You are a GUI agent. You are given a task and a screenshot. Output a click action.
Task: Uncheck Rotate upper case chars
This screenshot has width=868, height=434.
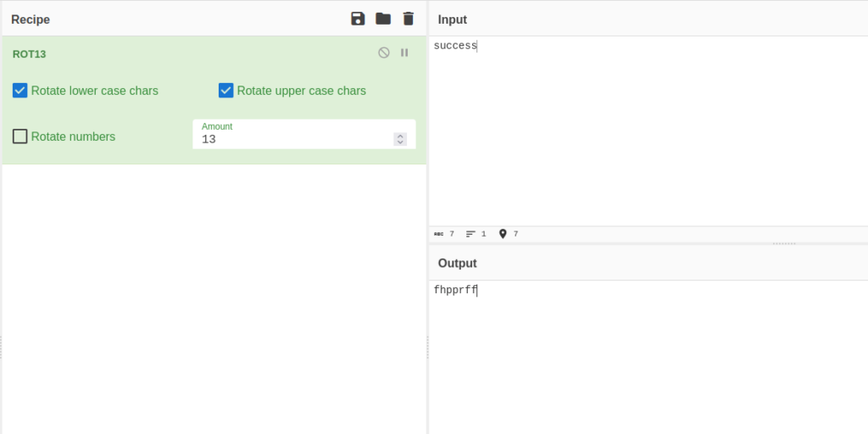pos(225,90)
